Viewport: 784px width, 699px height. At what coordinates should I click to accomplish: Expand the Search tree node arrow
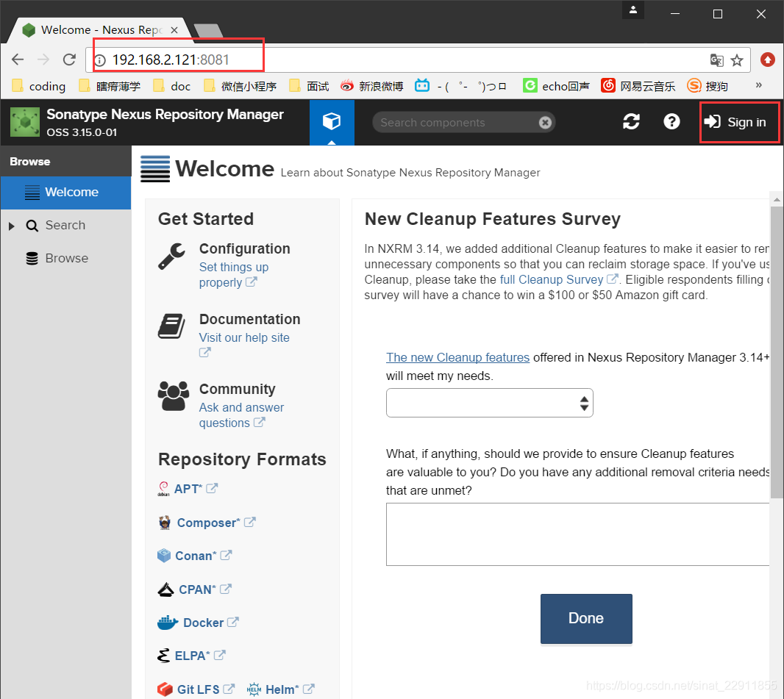pyautogui.click(x=12, y=226)
